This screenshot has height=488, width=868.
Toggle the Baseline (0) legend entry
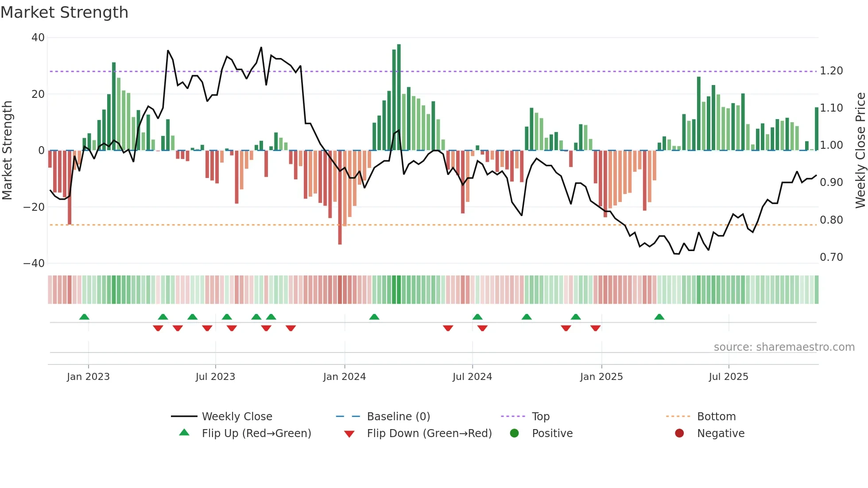click(x=398, y=416)
